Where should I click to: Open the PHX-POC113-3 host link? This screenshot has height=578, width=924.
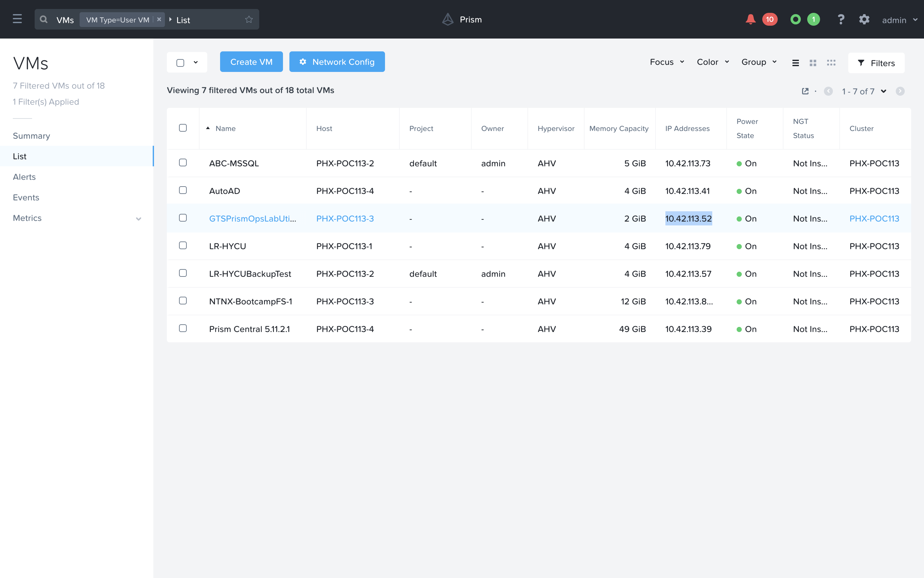345,219
